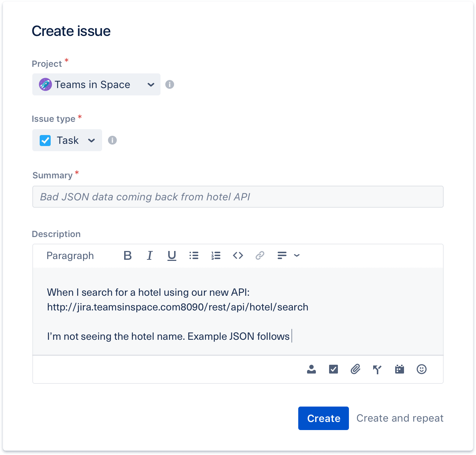The width and height of the screenshot is (476, 455).
Task: Apply underline formatting
Action: (x=172, y=255)
